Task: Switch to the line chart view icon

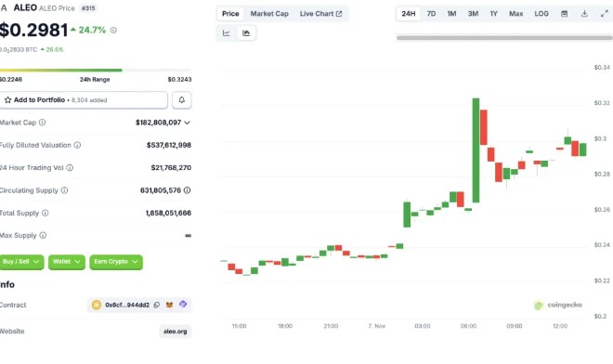Action: tap(227, 33)
